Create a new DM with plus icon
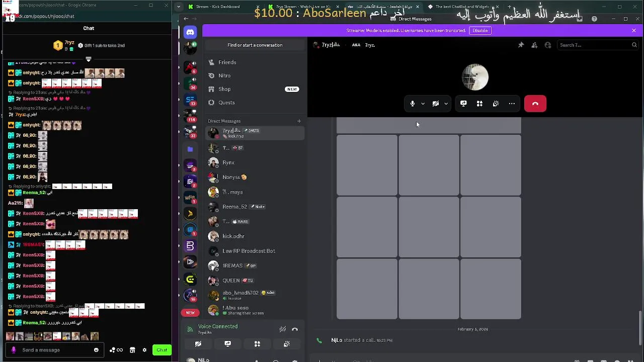Image resolution: width=644 pixels, height=362 pixels. pyautogui.click(x=299, y=121)
